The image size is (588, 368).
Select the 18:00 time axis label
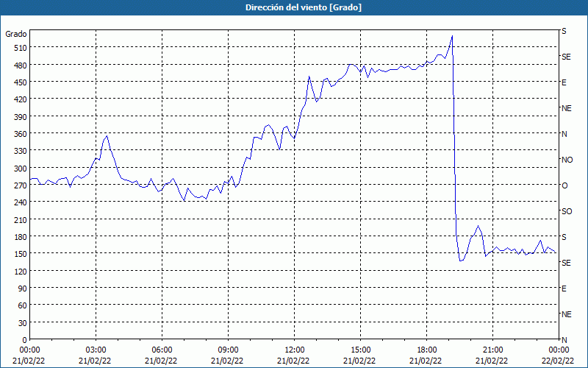pos(427,350)
